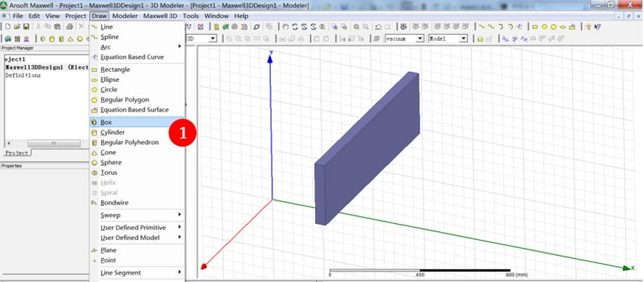Click the context Help pointer icon
644x282 pixels.
tap(598, 27)
